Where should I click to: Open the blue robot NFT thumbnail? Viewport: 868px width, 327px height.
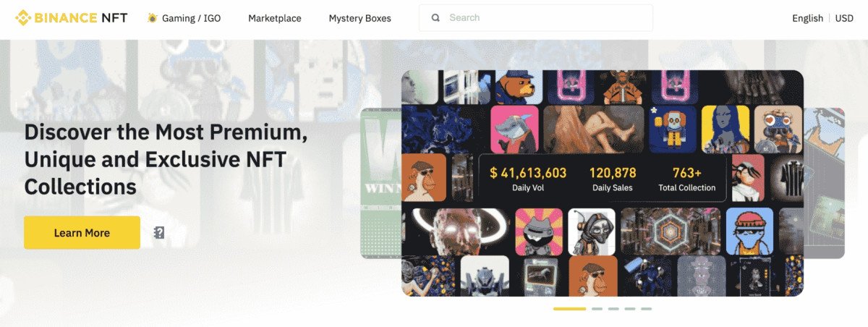click(x=672, y=129)
